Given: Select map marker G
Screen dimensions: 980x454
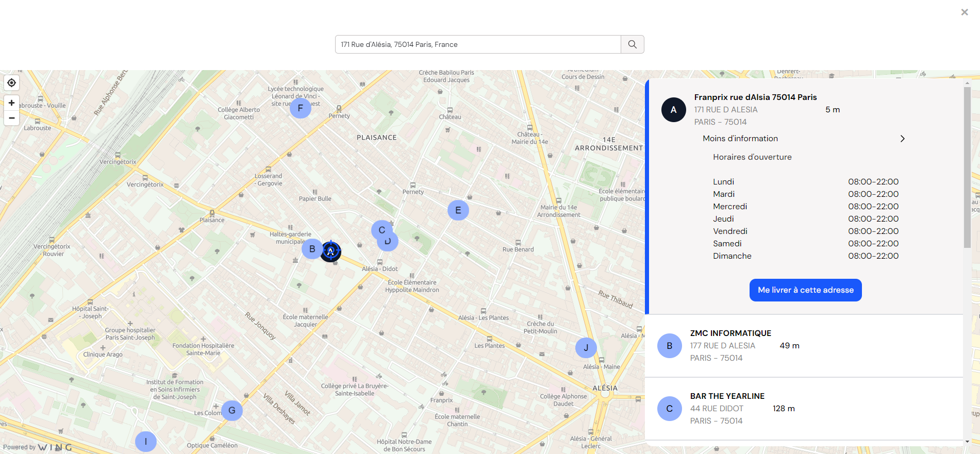Looking at the screenshot, I should (x=232, y=410).
